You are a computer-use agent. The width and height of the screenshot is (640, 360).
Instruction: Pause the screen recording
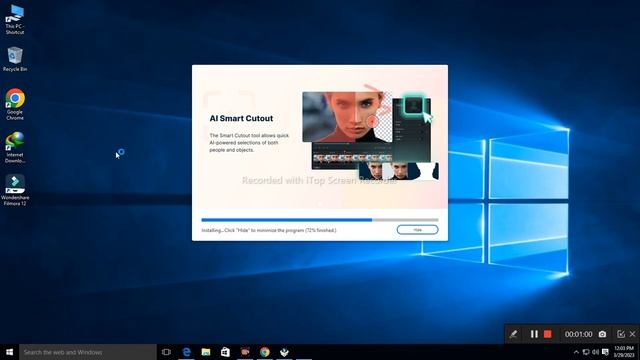coord(534,334)
